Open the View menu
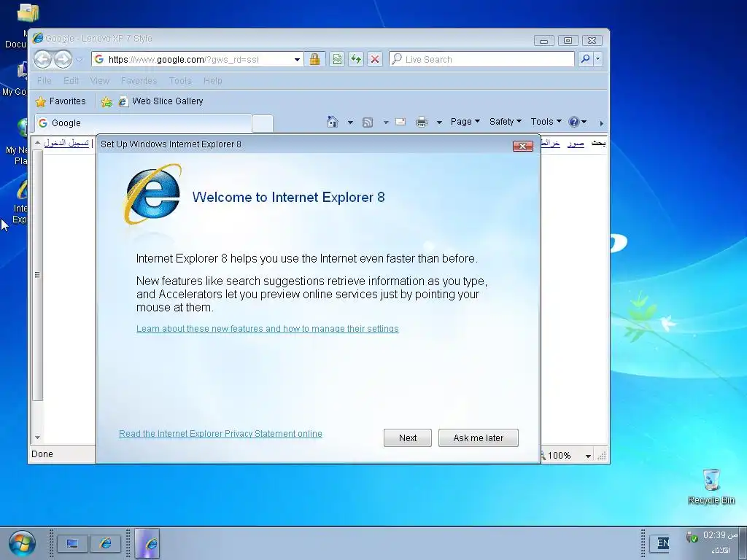Viewport: 747px width, 560px height. point(99,80)
